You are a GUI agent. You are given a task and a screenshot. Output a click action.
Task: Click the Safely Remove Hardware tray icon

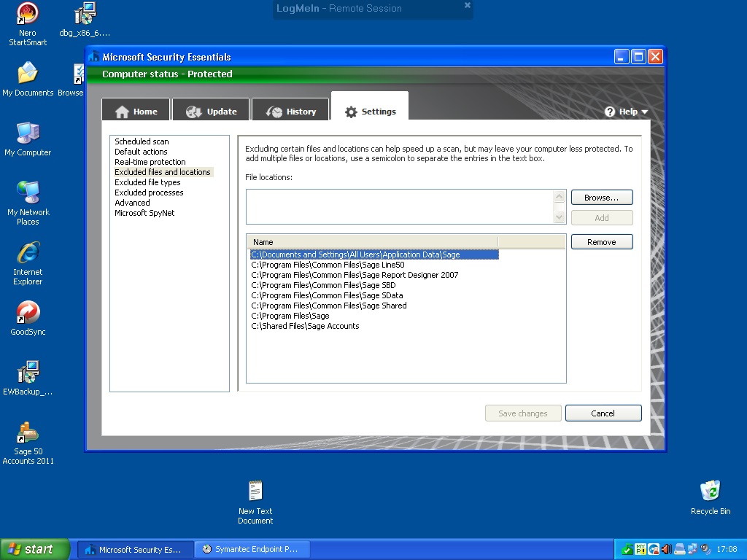coord(679,550)
